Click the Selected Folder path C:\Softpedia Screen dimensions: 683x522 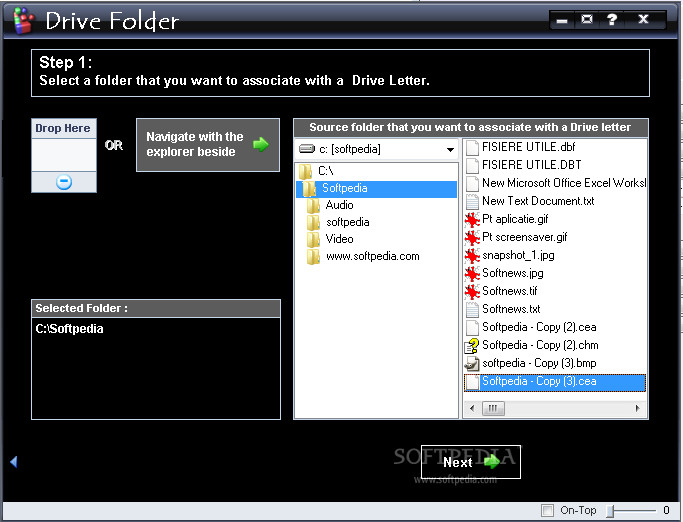pos(69,329)
